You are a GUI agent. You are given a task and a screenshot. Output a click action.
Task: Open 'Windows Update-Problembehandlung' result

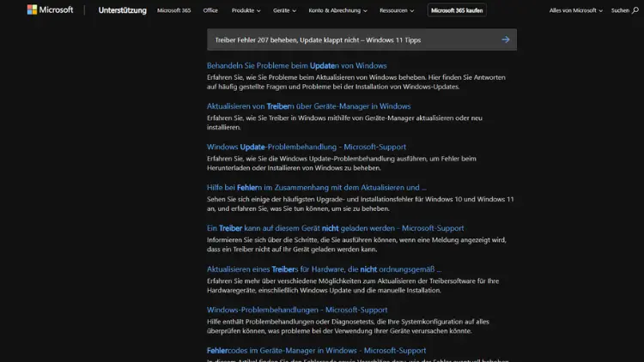point(307,147)
